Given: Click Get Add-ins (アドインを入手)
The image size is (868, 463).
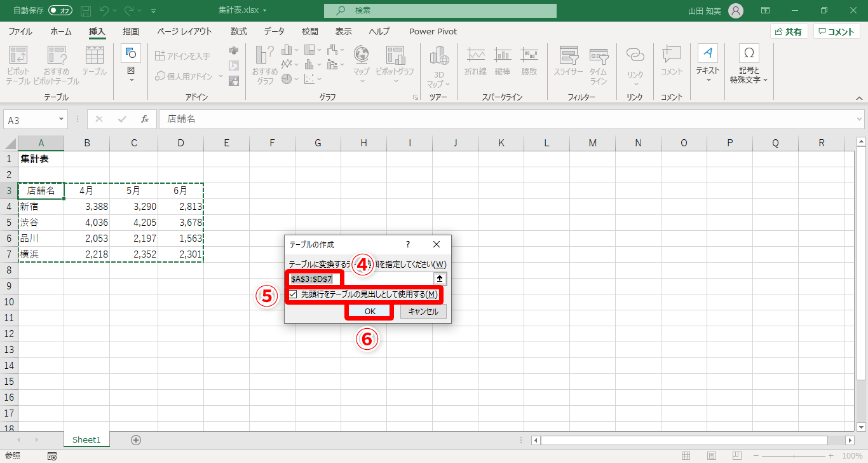Looking at the screenshot, I should (182, 56).
